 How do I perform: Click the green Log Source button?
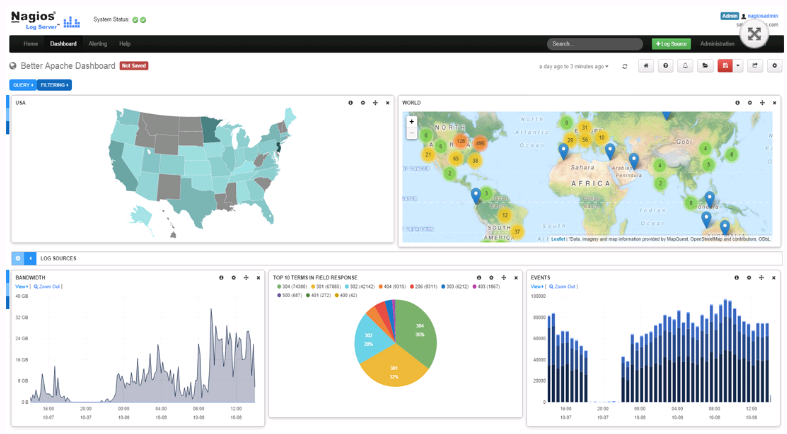pos(670,44)
